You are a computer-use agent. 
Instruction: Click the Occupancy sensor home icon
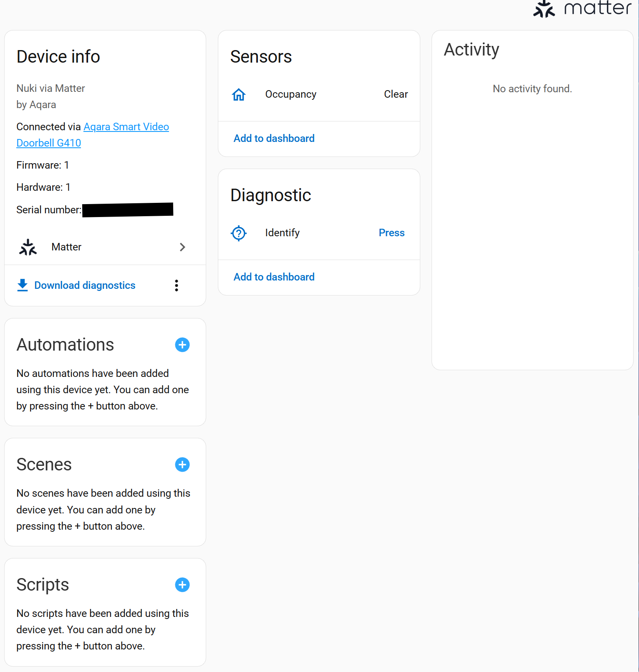239,95
